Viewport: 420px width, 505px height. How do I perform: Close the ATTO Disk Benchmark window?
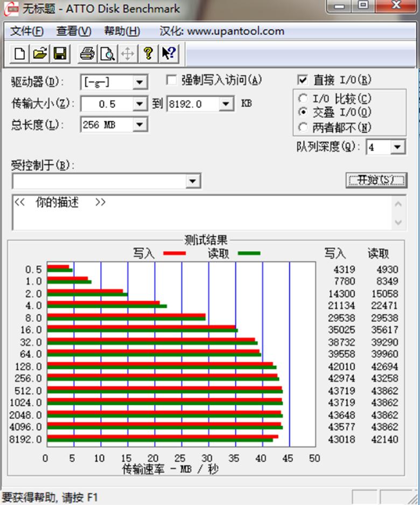point(396,6)
